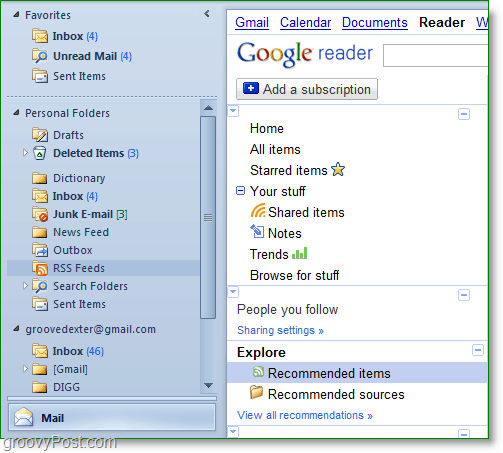Expand the Deleted Items folder

tap(25, 153)
